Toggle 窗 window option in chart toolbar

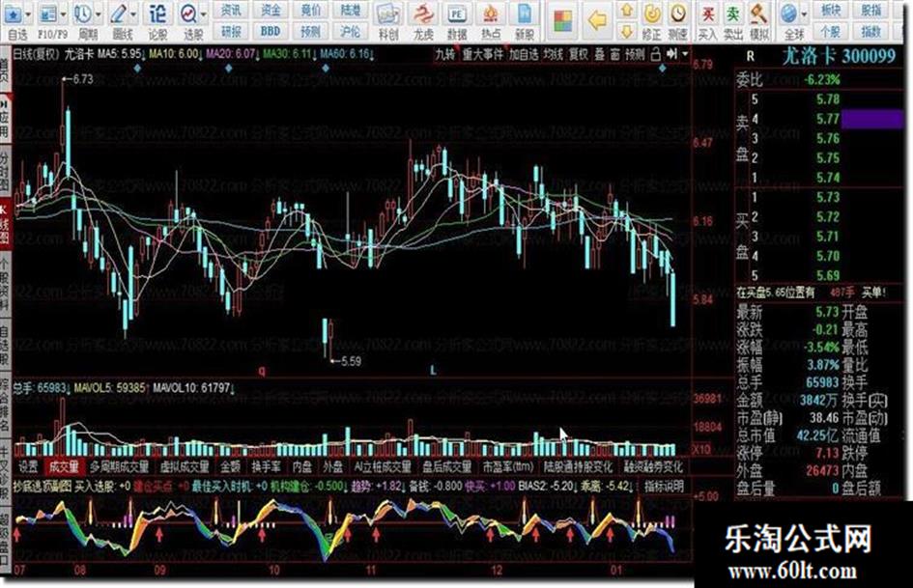615,55
